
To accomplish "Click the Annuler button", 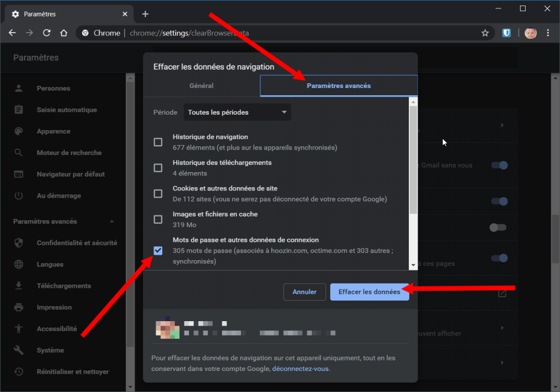I will pos(304,292).
